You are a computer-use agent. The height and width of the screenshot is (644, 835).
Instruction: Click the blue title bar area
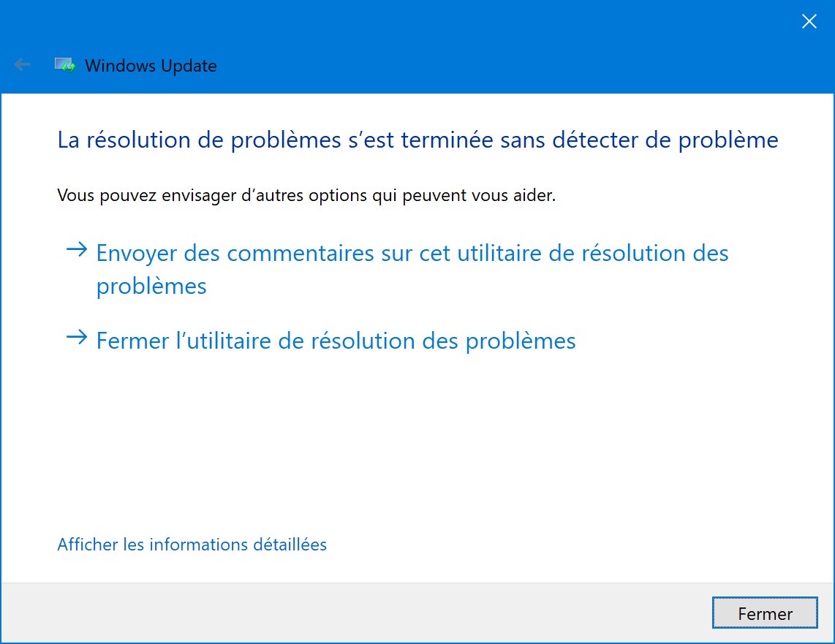[479, 48]
